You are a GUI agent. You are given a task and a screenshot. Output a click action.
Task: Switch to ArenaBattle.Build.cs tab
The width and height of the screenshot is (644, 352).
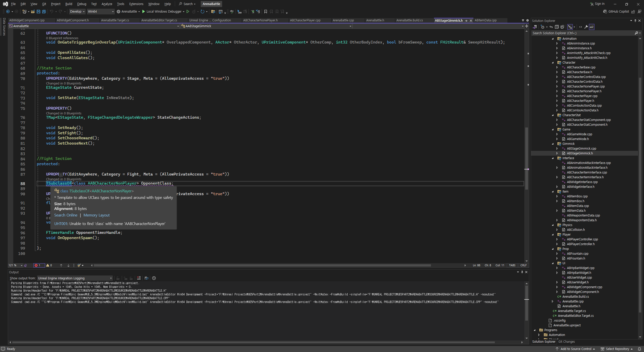click(x=410, y=20)
